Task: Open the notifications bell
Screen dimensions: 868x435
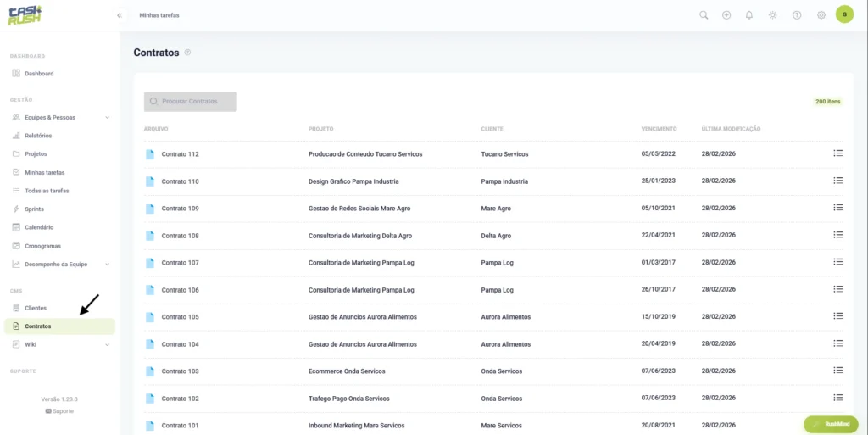Action: [749, 15]
